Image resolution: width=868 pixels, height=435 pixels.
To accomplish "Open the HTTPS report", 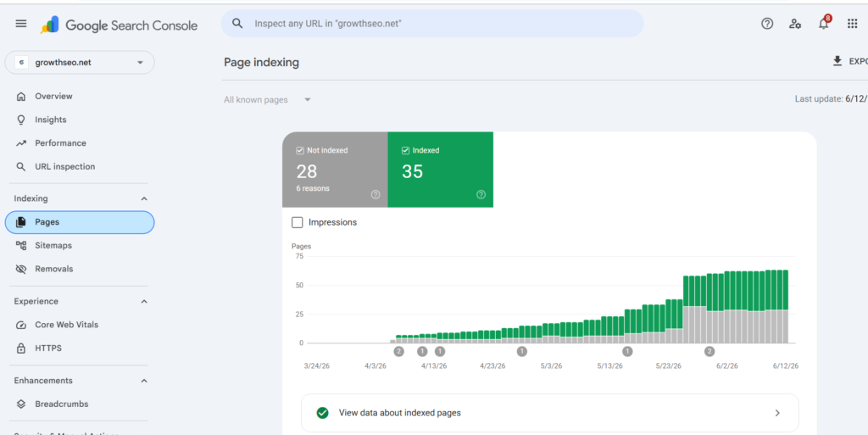I will pyautogui.click(x=80, y=349).
